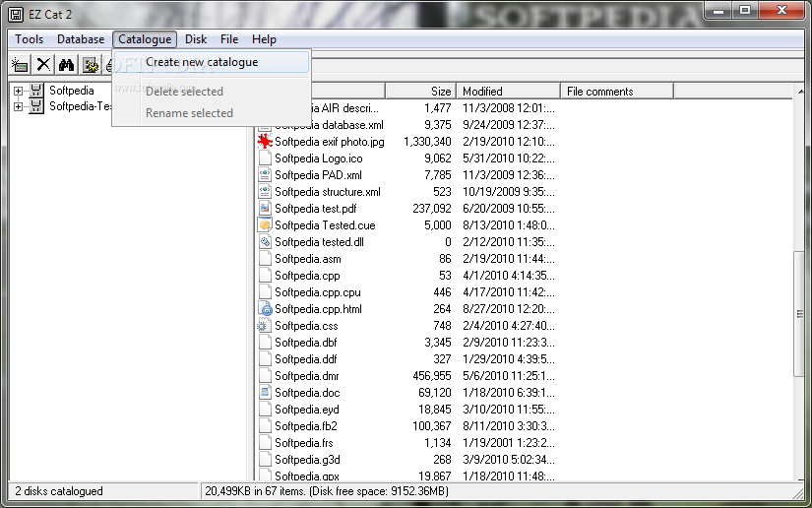The width and height of the screenshot is (812, 508).
Task: Click the Softpedia.doc file icon
Action: tap(265, 393)
